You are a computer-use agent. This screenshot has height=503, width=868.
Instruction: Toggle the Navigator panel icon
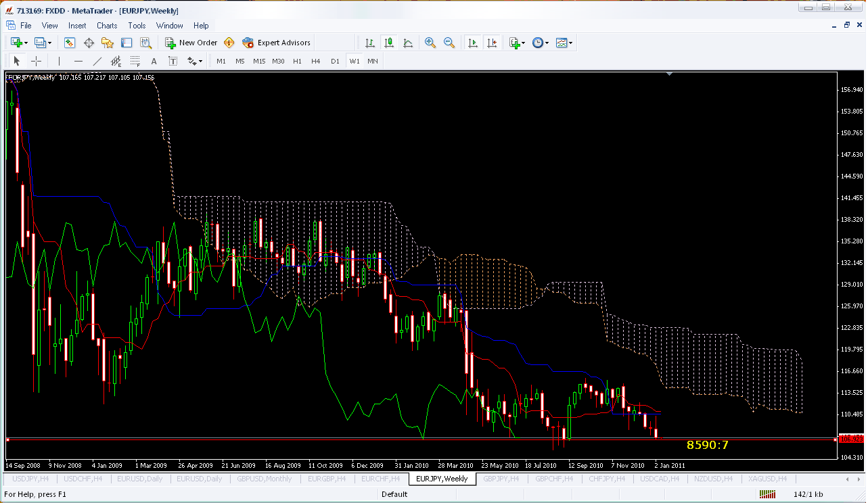(108, 43)
